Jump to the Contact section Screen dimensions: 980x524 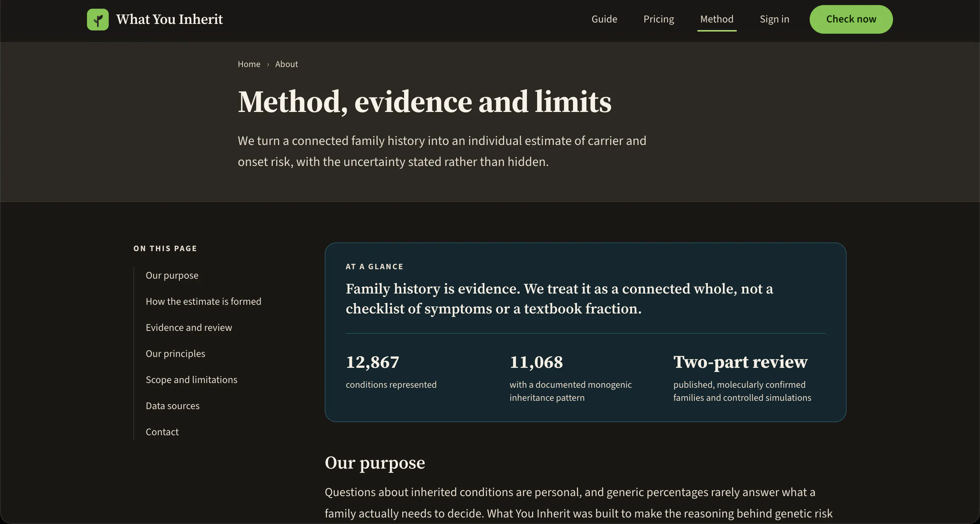point(162,432)
